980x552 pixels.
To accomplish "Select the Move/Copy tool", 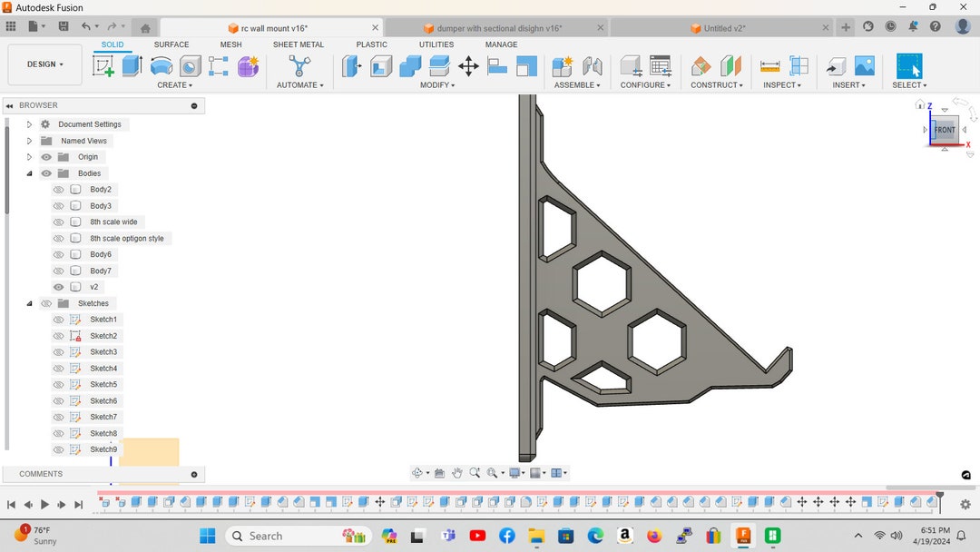I will [468, 65].
